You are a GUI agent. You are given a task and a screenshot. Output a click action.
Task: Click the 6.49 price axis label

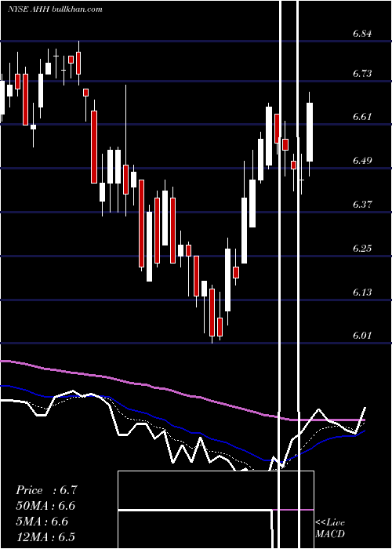point(362,161)
